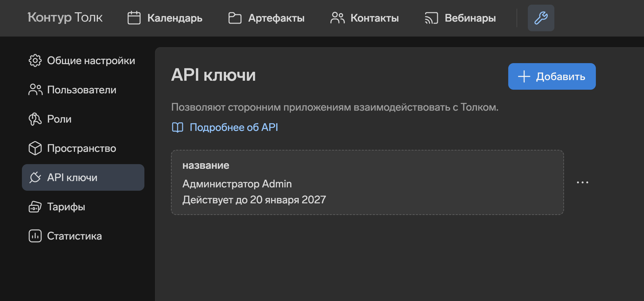This screenshot has height=301, width=644.
Task: Switch to Вебинары in the top navigation
Action: [460, 18]
